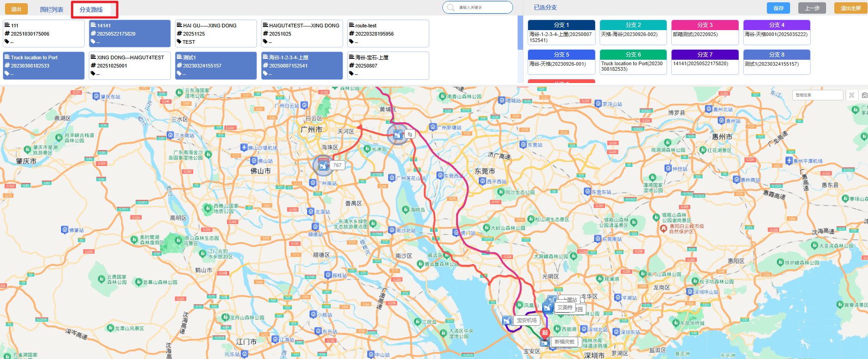The height and width of the screenshot is (359, 868).
Task: Click the factory marker labeled 767
Action: point(324,166)
